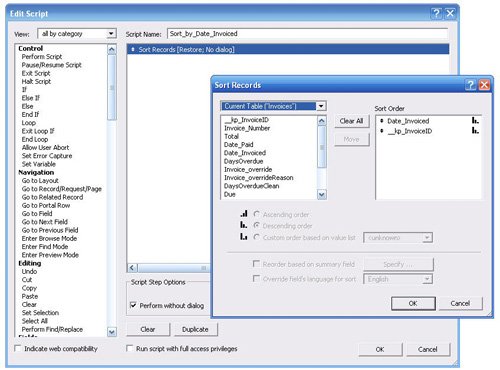Toggle Perform without dialog checkbox
The image size is (500, 370).
click(133, 305)
